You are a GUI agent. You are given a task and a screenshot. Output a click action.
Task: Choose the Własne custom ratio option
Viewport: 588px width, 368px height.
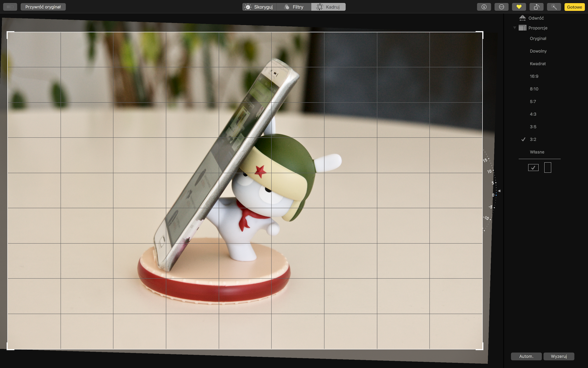click(537, 152)
